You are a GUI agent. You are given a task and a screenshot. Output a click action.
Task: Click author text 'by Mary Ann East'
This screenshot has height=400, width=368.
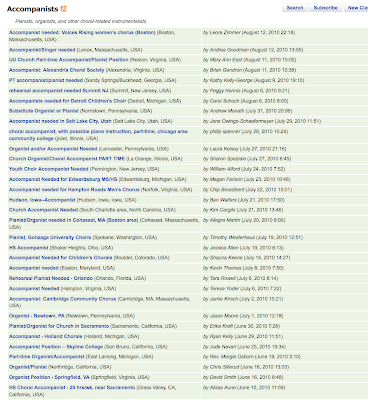[x=223, y=60]
